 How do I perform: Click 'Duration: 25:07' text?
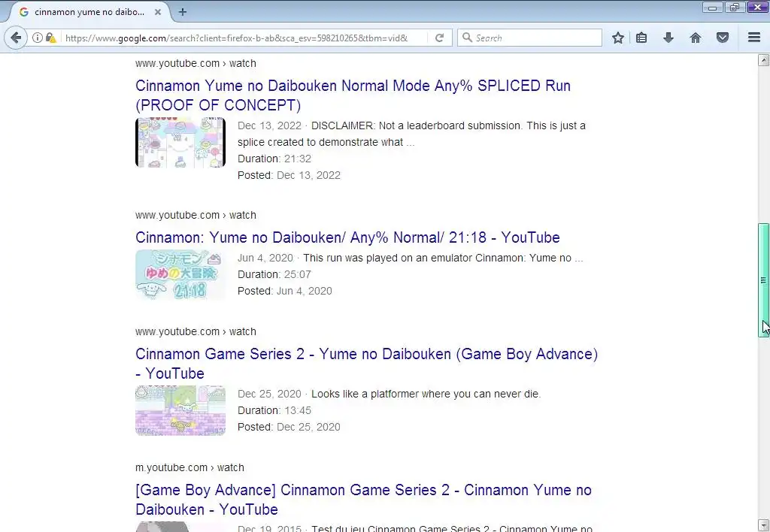coord(274,274)
